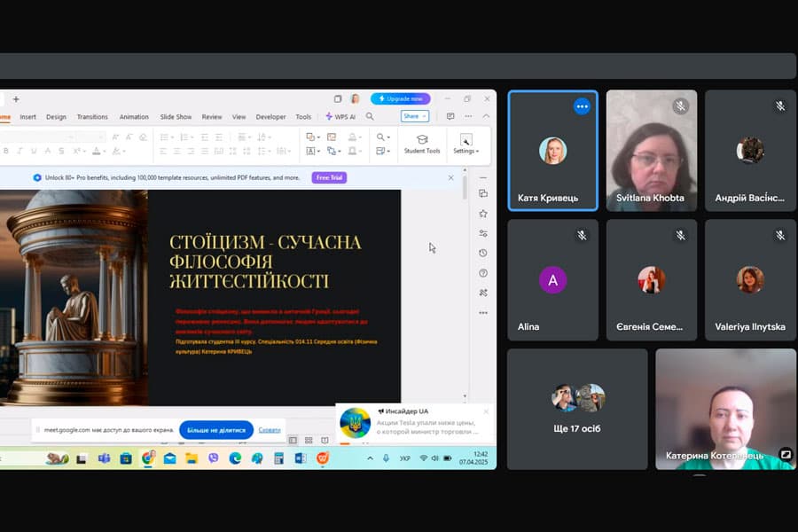This screenshot has height=532, width=798.
Task: Switch to the Slide Show tab
Action: tap(176, 117)
